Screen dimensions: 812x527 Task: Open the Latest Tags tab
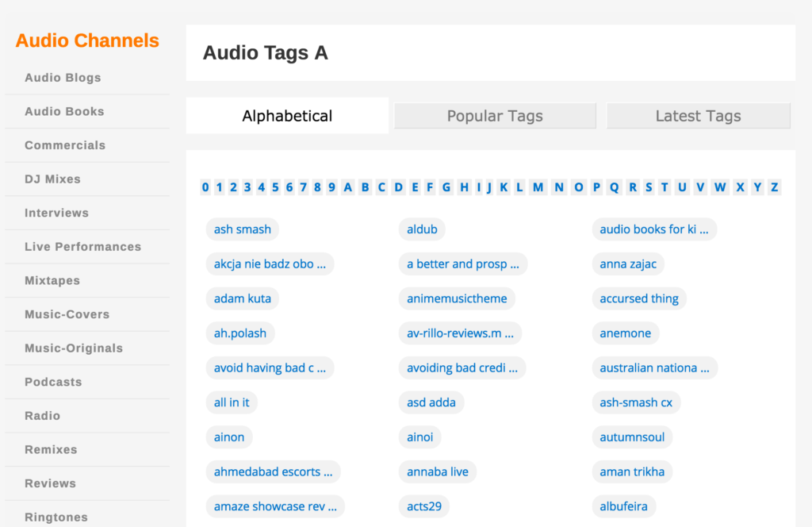(698, 116)
